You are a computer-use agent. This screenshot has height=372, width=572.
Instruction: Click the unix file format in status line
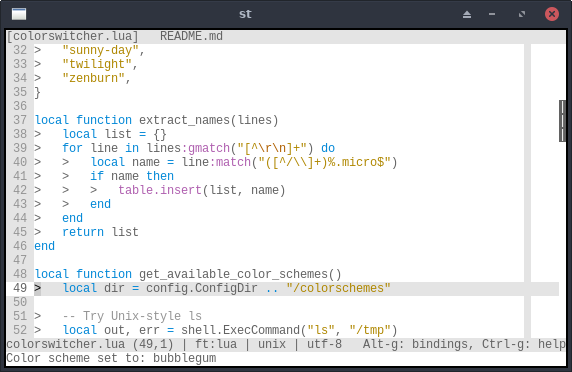coord(272,344)
